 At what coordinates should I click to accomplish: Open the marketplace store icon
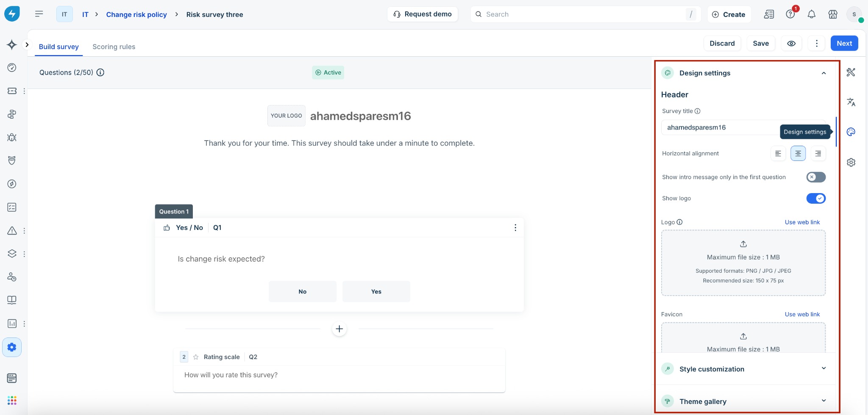point(832,14)
